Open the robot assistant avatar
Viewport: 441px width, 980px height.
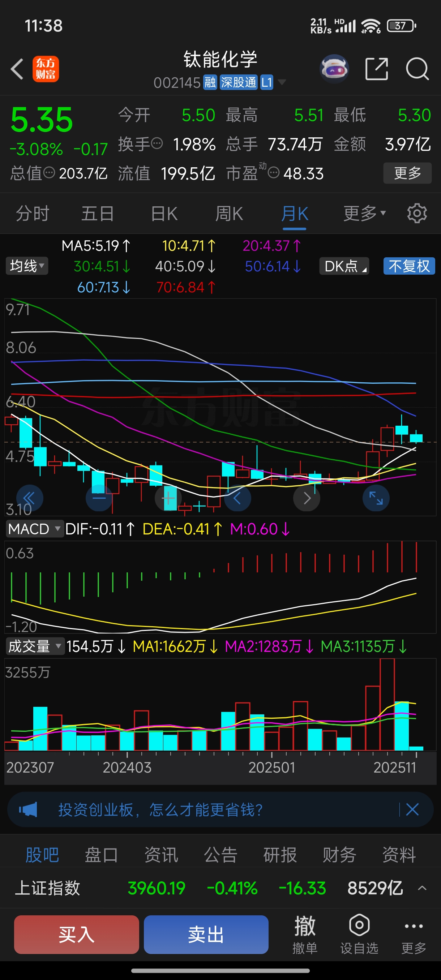pos(334,69)
